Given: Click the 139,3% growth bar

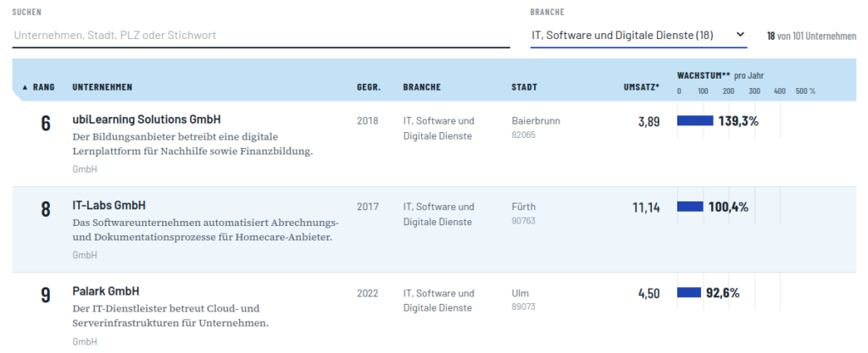Looking at the screenshot, I should pyautogui.click(x=695, y=120).
